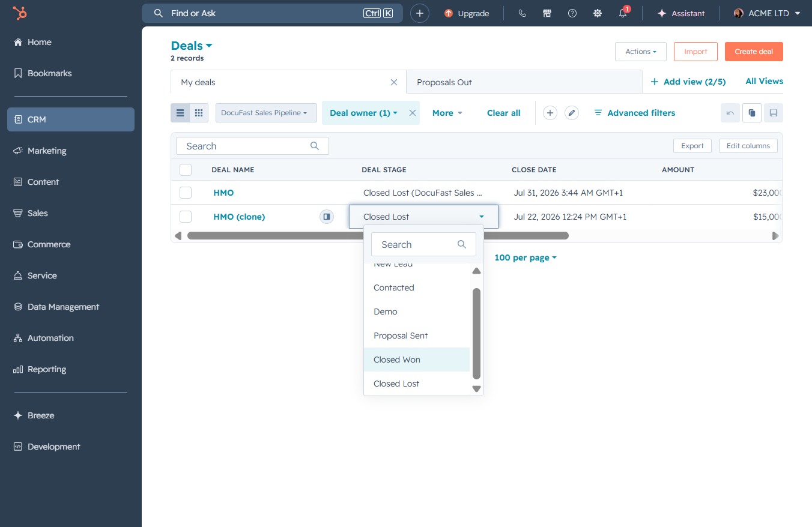Close the My deals tab
The width and height of the screenshot is (812, 527).
pyautogui.click(x=394, y=82)
